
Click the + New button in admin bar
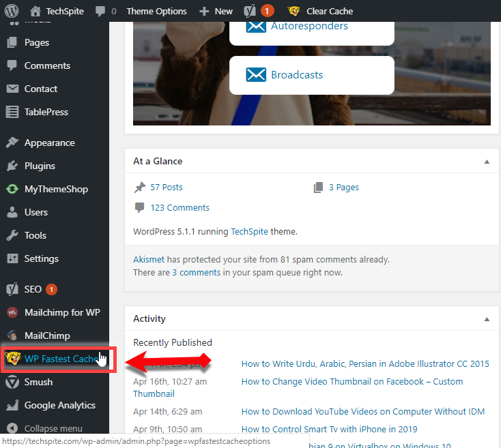(216, 11)
